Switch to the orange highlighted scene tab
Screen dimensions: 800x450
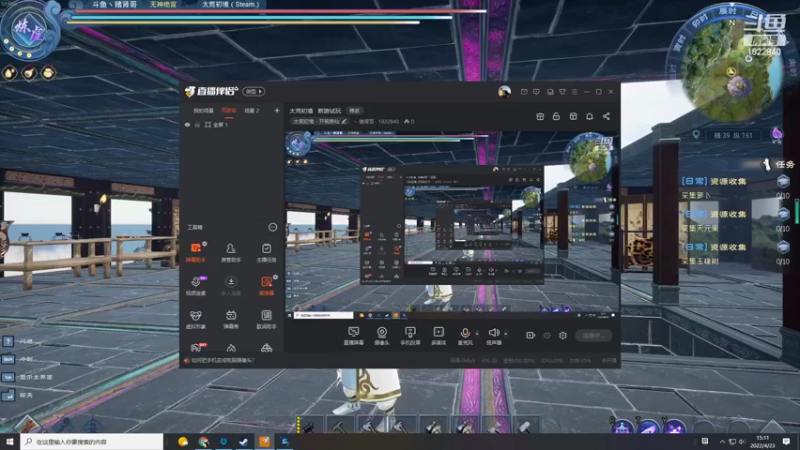coord(229,111)
